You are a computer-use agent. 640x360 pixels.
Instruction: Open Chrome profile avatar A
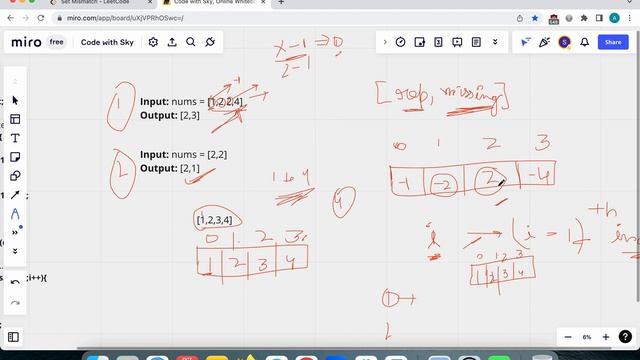click(614, 18)
